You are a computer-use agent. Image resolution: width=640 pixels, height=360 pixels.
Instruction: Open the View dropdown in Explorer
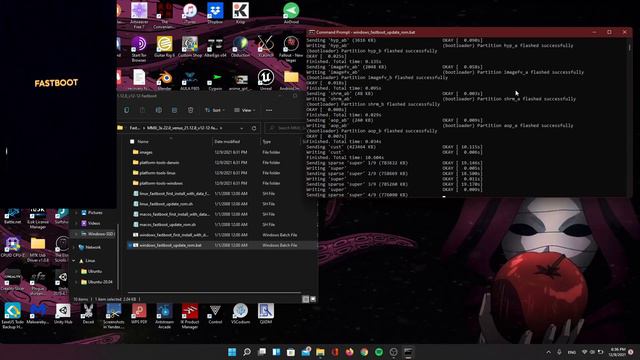244,110
